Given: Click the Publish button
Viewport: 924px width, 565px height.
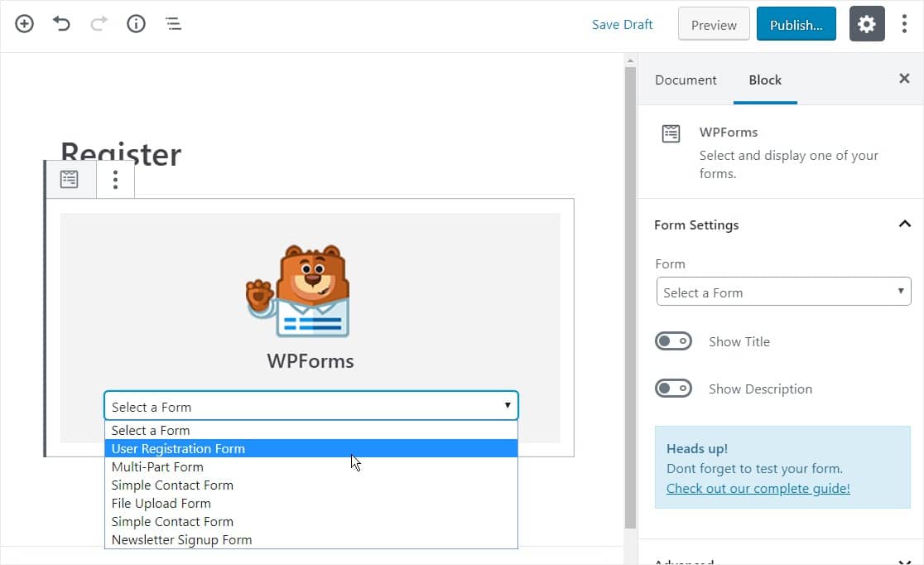Looking at the screenshot, I should [x=796, y=24].
